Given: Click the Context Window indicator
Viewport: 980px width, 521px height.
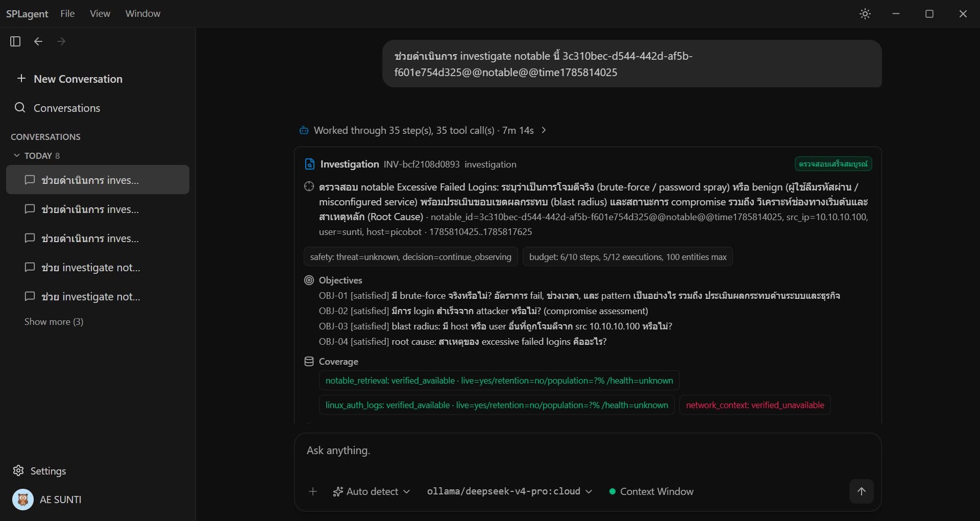Looking at the screenshot, I should [651, 491].
